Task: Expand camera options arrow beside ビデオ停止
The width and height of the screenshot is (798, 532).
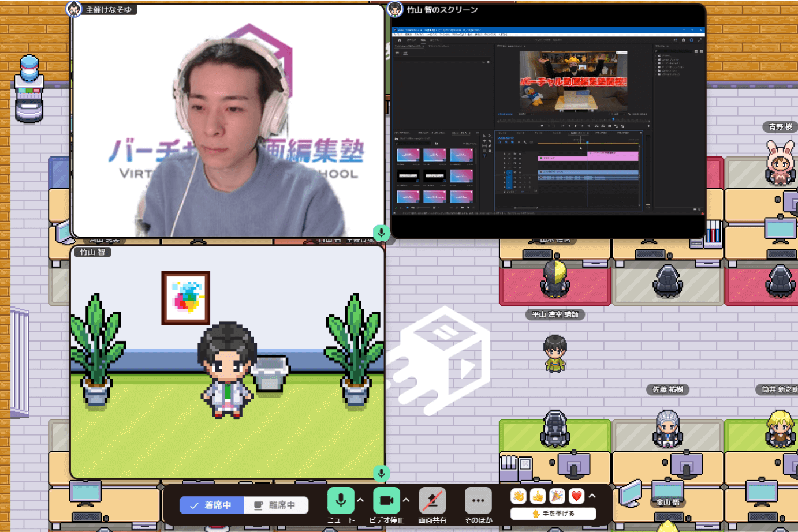Action: [406, 500]
